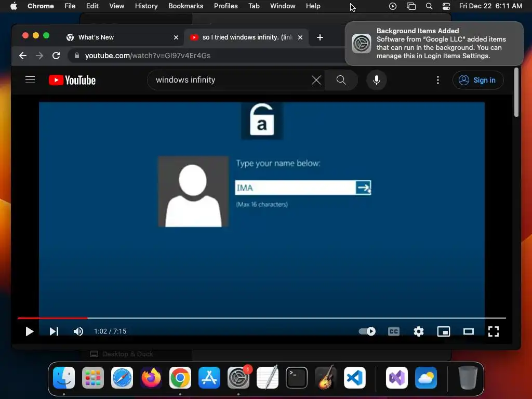Viewport: 532px width, 399px height.
Task: Open System Settings from the Dock
Action: point(238,378)
